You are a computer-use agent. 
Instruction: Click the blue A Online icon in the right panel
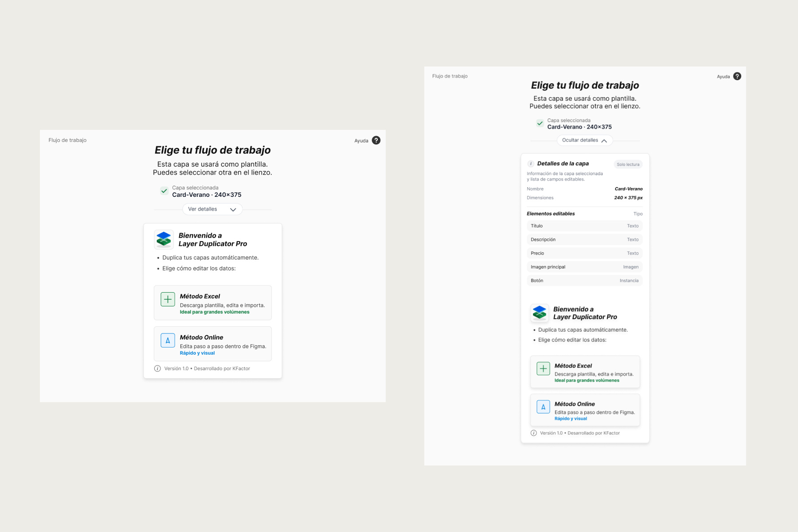point(543,407)
